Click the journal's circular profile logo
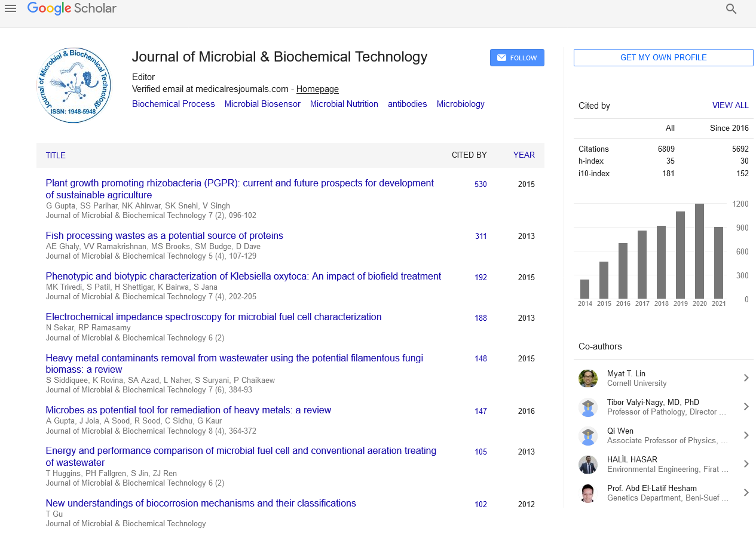This screenshot has width=756, height=534. tap(74, 85)
